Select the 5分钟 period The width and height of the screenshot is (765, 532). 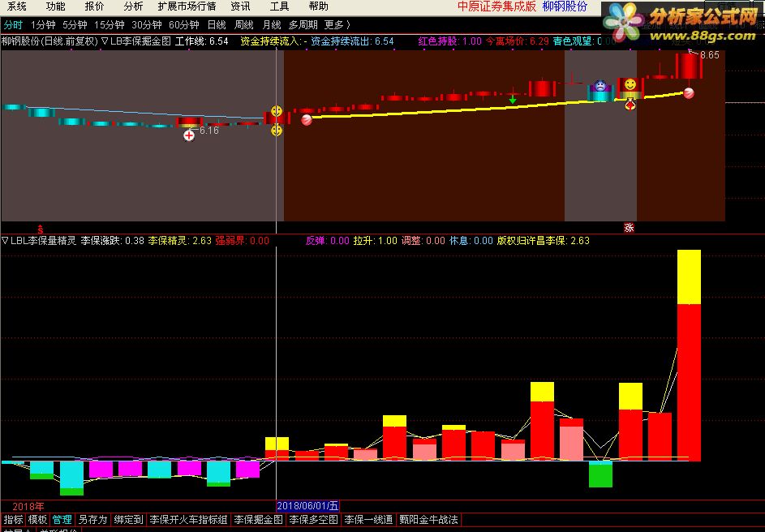75,25
